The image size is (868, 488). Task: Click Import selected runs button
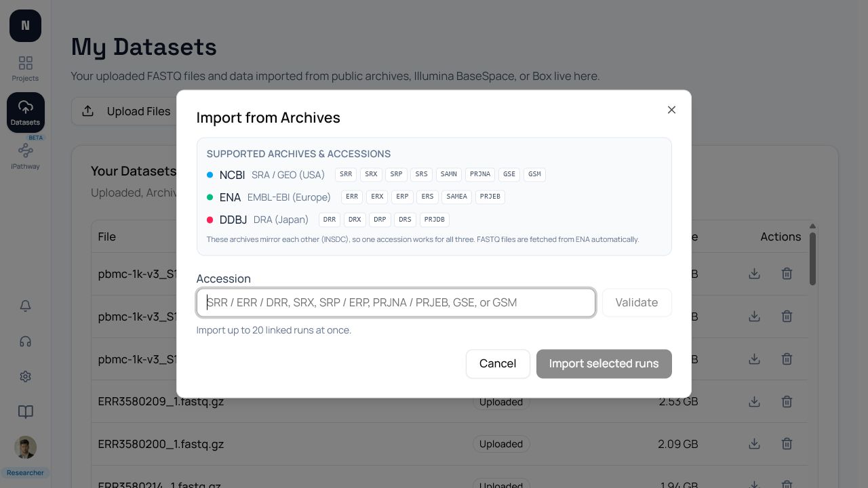click(604, 363)
